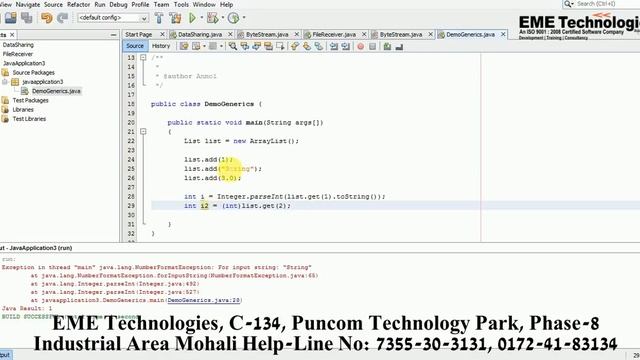Switch to DataSharing.java tab
The width and height of the screenshot is (640, 360).
click(200, 35)
